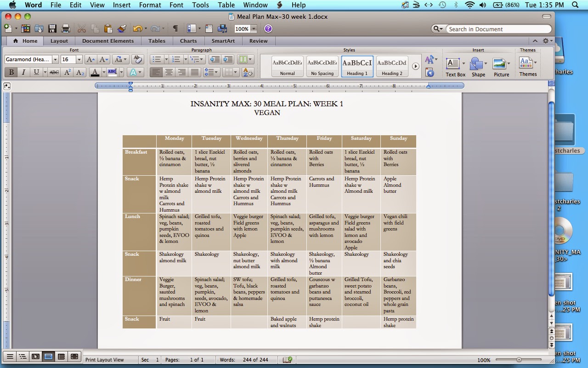The height and width of the screenshot is (368, 588).
Task: Change the font color swatch
Action: coord(95,72)
